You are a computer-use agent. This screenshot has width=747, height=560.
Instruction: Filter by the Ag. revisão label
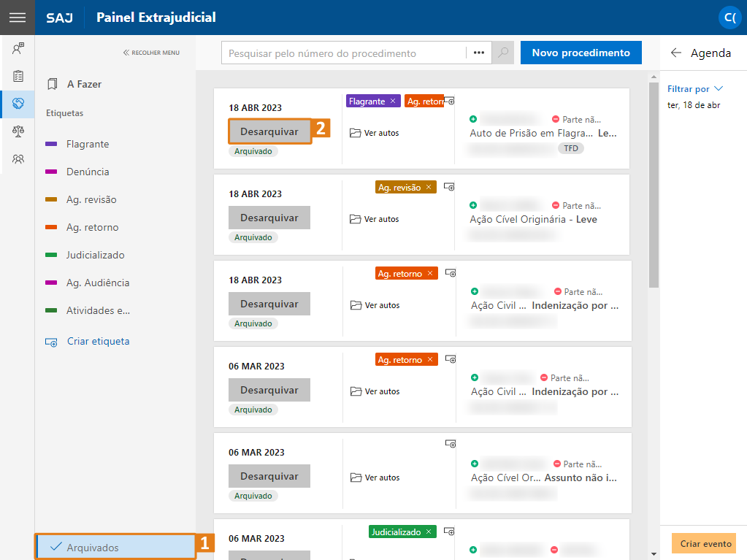click(x=81, y=199)
